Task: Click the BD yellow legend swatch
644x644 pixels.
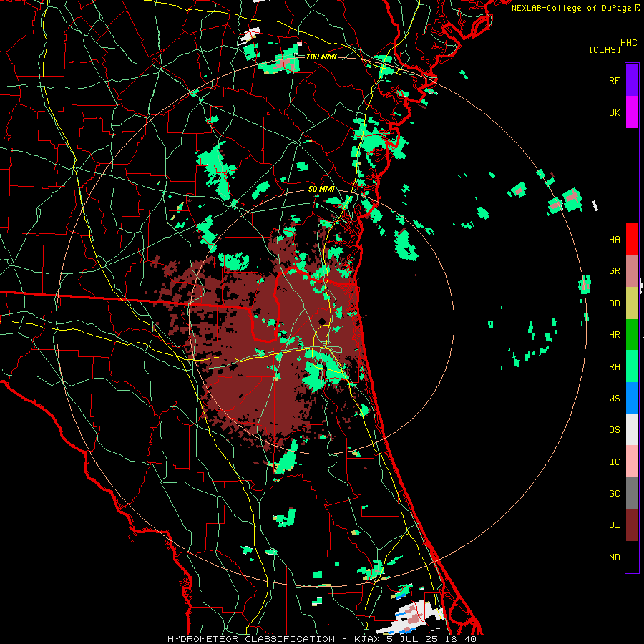Action: point(632,303)
